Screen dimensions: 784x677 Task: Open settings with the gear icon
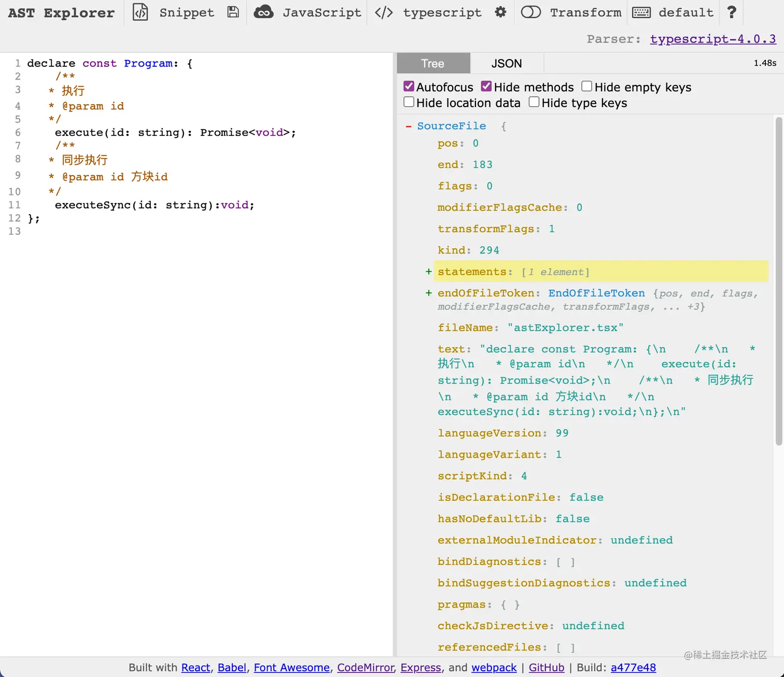pyautogui.click(x=500, y=12)
